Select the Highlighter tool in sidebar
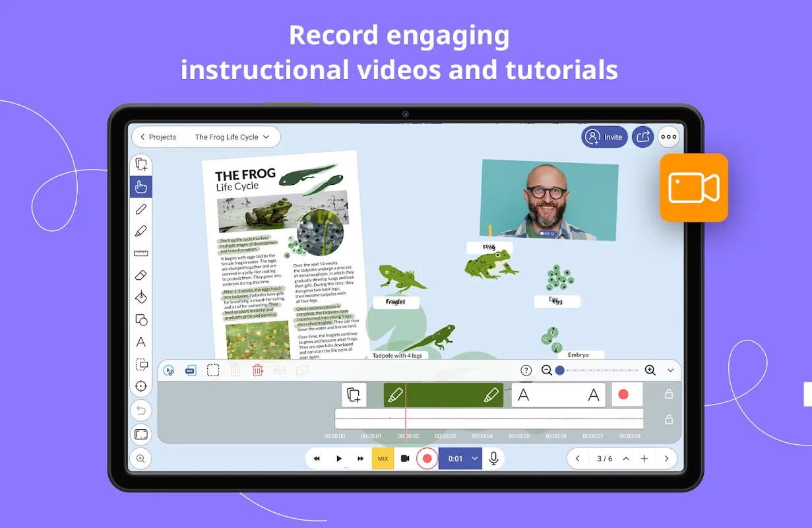 point(141,231)
